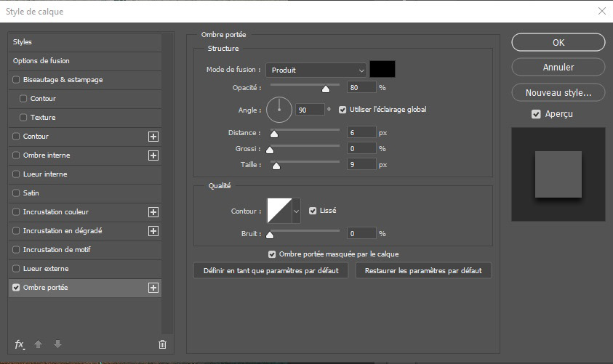This screenshot has width=613, height=364.
Task: Click the Distance slider handle
Action: coord(274,134)
